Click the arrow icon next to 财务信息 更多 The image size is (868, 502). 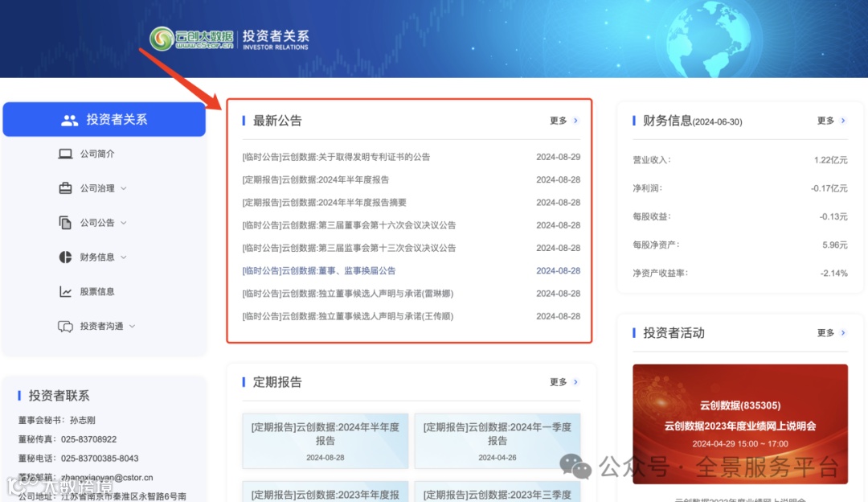click(843, 120)
